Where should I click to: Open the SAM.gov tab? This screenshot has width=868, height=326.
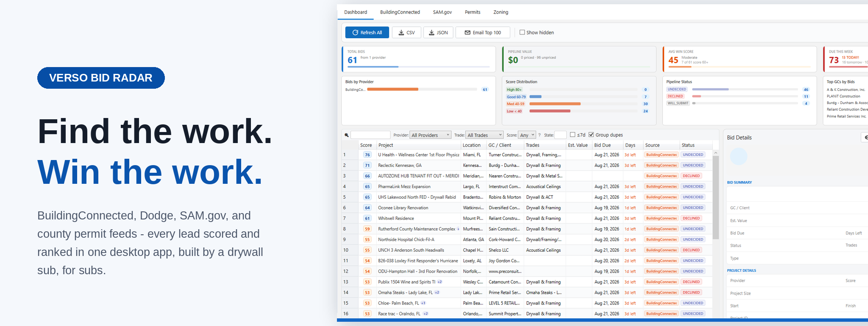(442, 12)
